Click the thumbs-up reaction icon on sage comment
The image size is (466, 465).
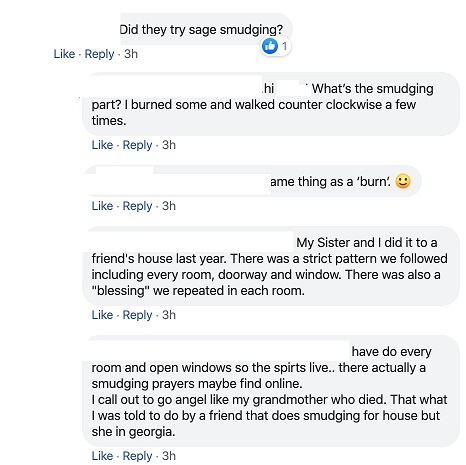[270, 46]
